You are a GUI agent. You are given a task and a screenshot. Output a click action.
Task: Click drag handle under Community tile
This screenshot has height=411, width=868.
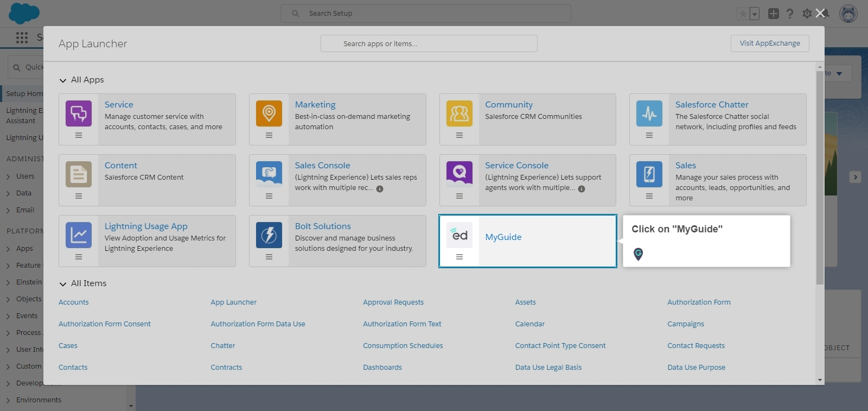point(459,135)
